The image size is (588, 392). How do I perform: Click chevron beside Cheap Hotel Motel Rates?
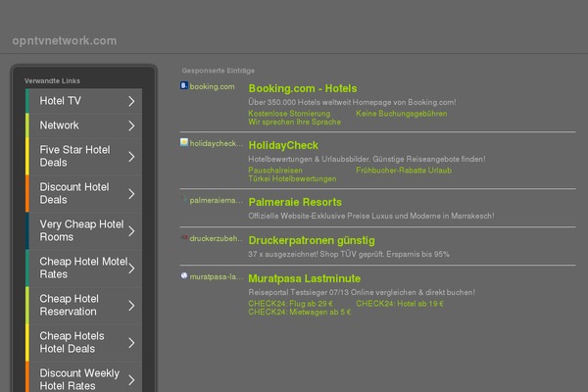[131, 269]
